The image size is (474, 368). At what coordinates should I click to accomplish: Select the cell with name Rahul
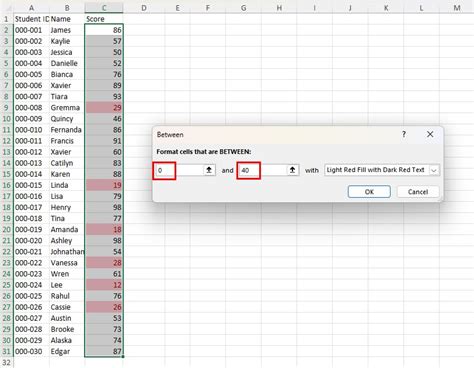(67, 296)
